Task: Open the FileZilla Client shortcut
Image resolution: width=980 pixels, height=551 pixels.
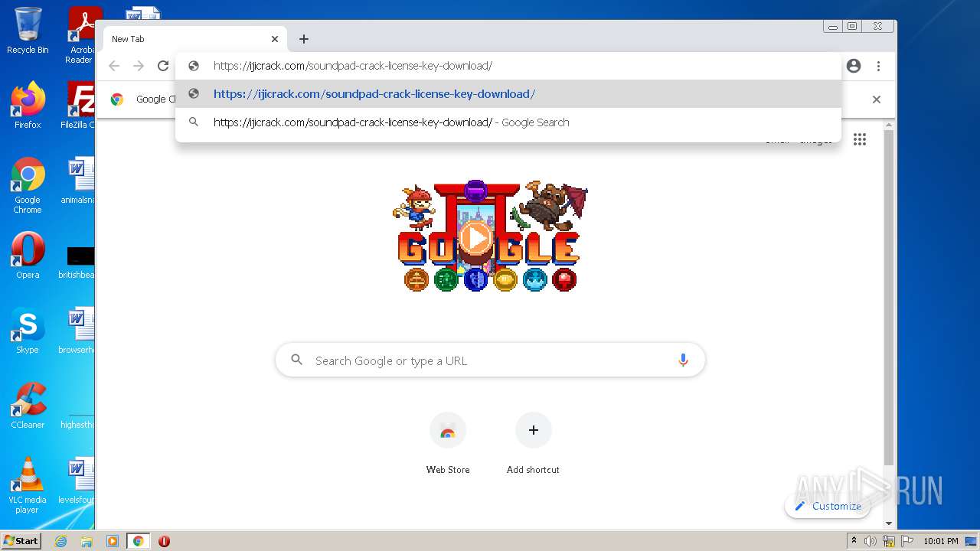Action: 79,105
